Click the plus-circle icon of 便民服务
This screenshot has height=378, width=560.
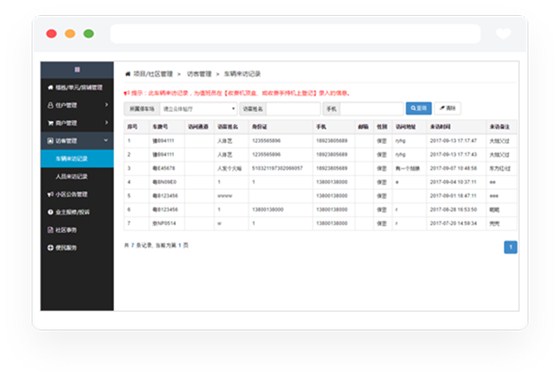tap(50, 248)
